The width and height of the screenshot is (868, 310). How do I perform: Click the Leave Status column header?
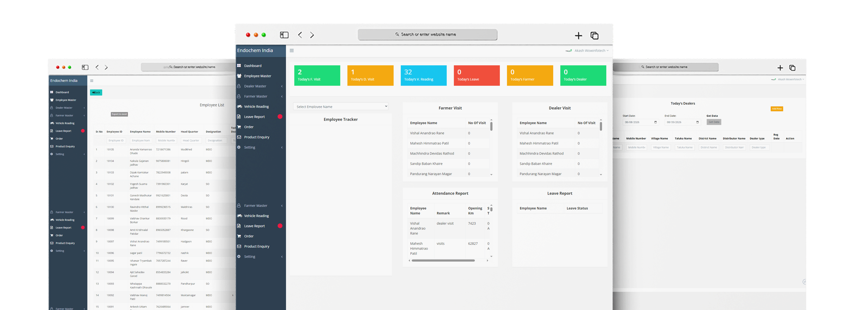(577, 208)
